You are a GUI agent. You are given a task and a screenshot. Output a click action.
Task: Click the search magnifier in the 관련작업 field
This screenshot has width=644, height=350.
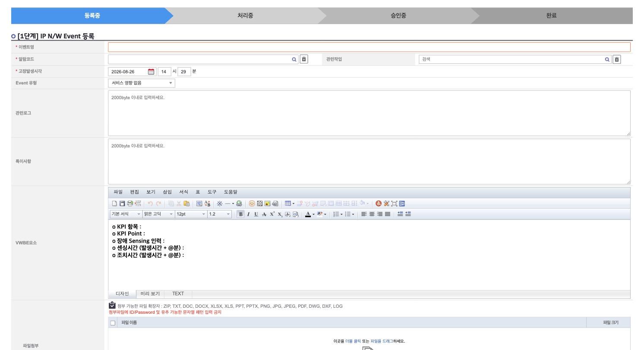click(x=607, y=59)
